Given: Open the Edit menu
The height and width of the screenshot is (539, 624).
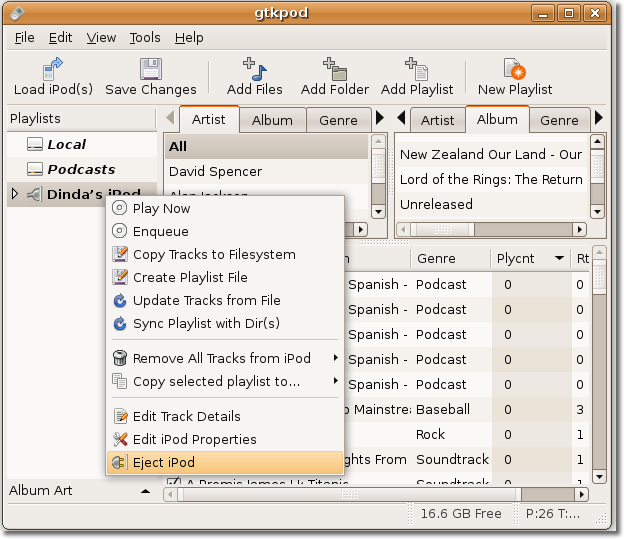Looking at the screenshot, I should click(x=60, y=37).
